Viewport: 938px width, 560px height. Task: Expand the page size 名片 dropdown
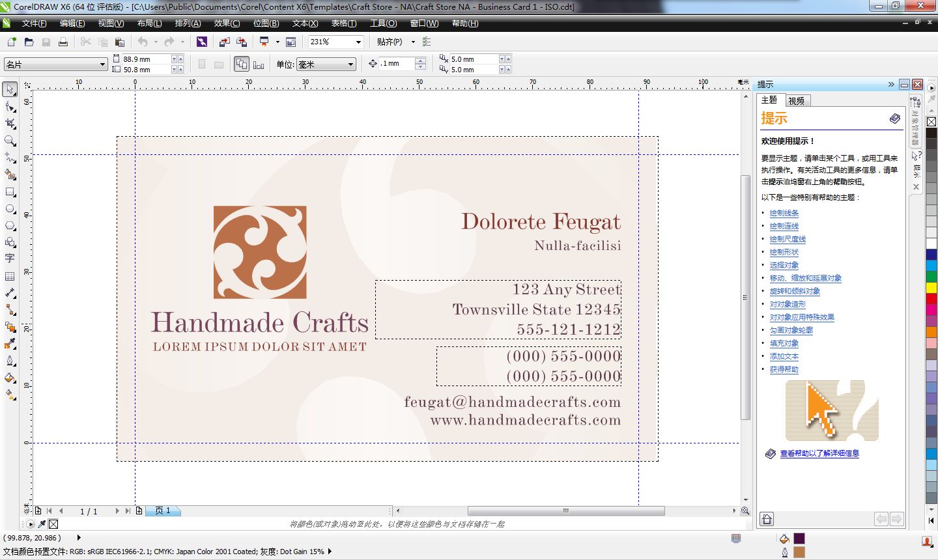tap(102, 64)
